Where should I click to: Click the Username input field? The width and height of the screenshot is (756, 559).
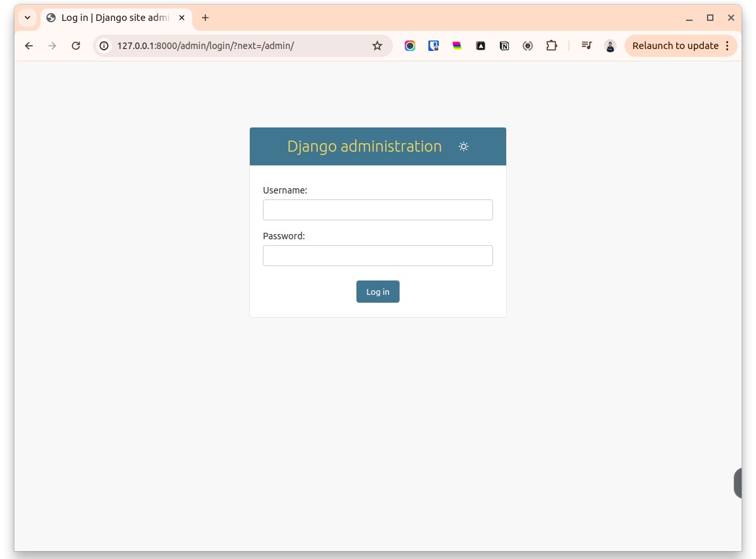(377, 210)
